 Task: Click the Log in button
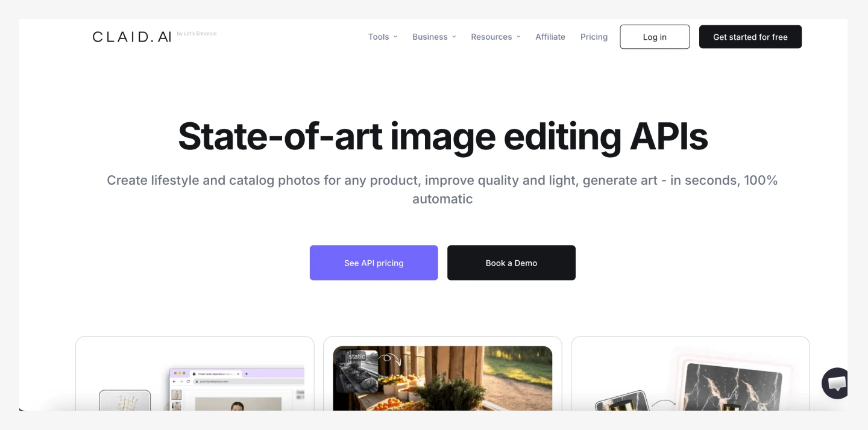coord(655,37)
